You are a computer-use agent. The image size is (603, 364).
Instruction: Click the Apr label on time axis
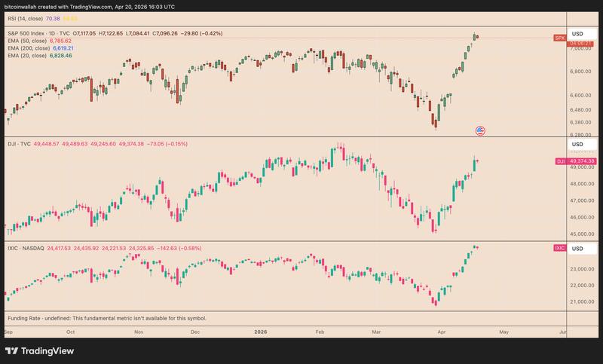(x=442, y=332)
